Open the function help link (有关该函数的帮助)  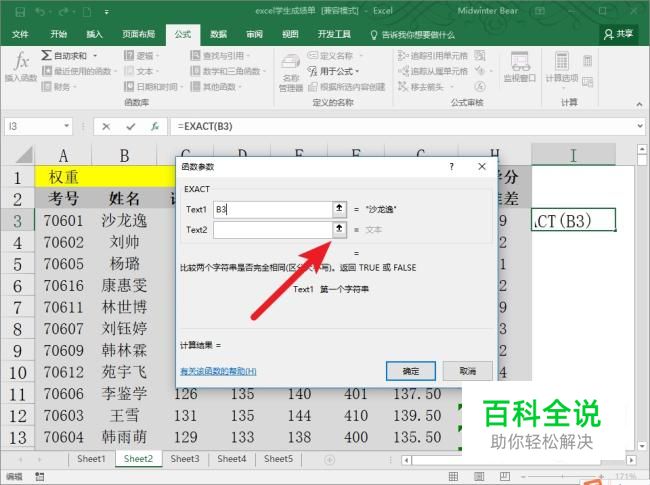(218, 371)
